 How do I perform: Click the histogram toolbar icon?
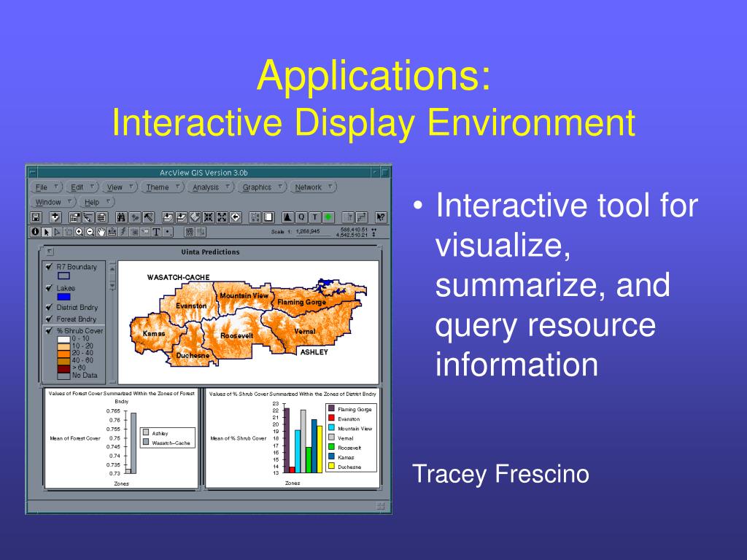[x=287, y=217]
